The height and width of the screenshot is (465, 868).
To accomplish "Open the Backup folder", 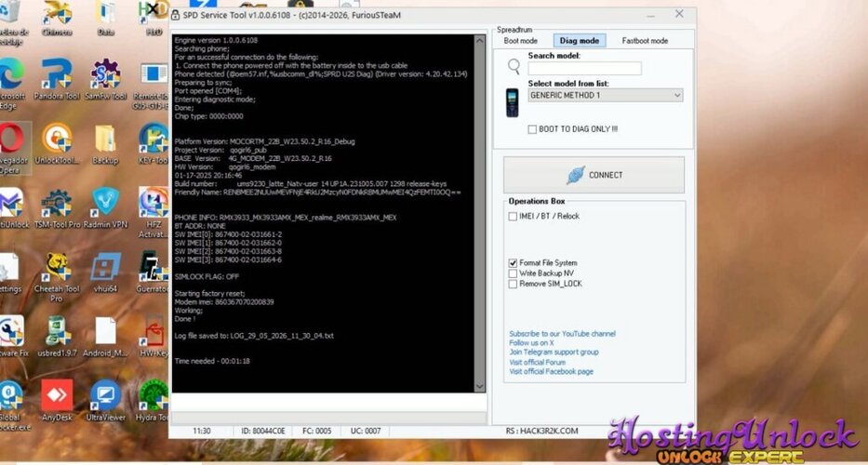I will click(105, 143).
